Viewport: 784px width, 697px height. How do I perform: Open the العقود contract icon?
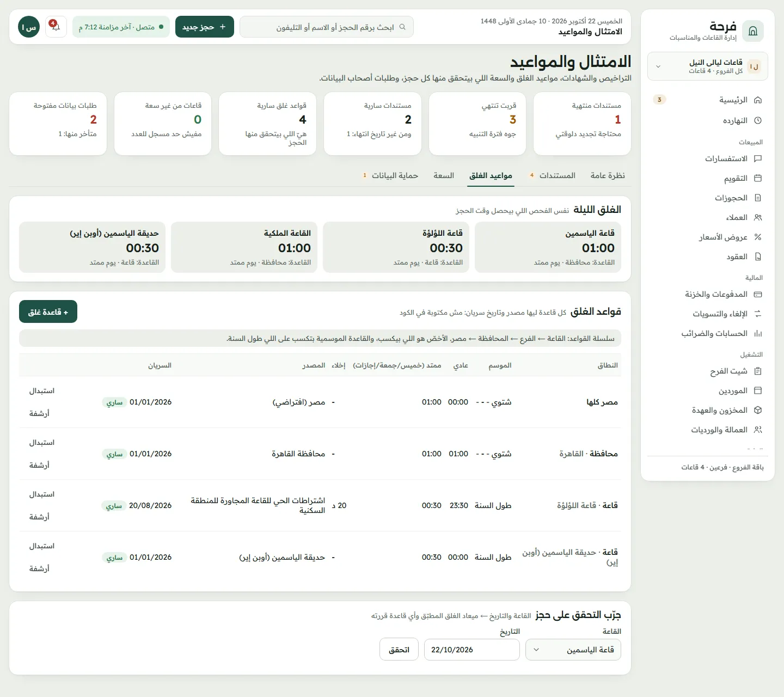pos(757,257)
